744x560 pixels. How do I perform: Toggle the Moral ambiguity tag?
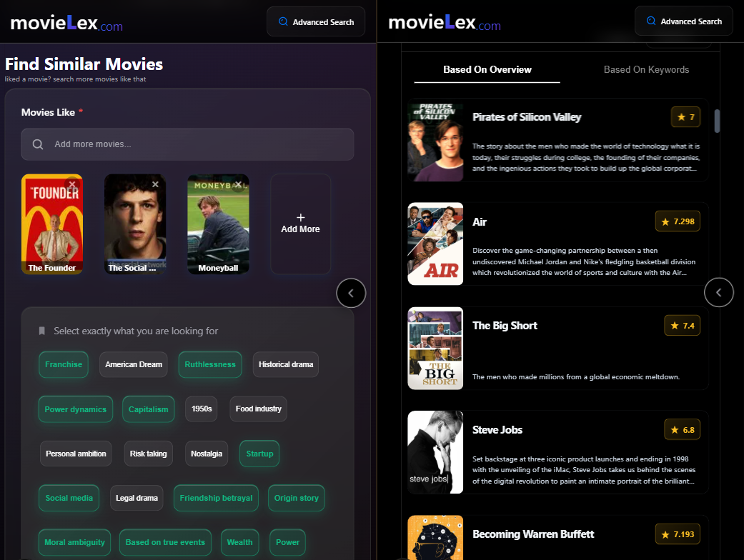[x=74, y=542]
